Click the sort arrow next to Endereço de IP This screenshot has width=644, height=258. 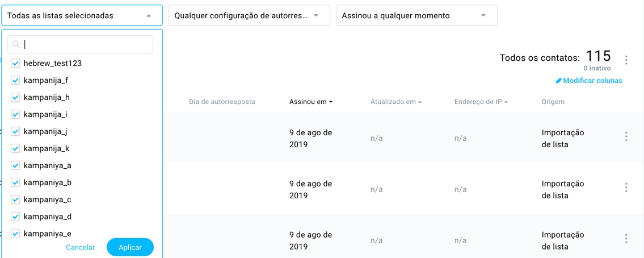tap(506, 102)
